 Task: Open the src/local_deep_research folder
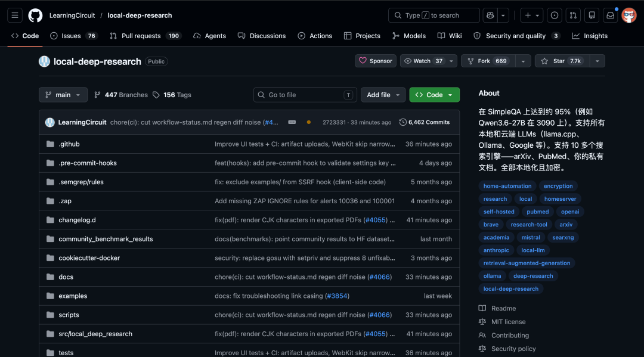pos(95,334)
